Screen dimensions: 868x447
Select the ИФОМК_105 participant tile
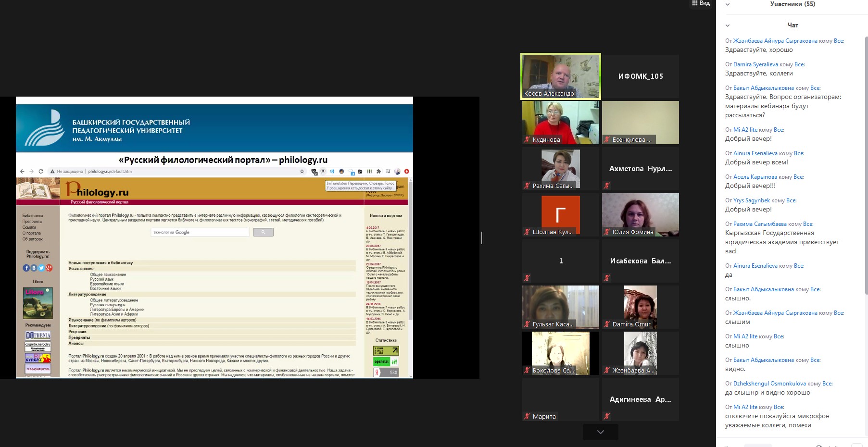click(x=640, y=76)
